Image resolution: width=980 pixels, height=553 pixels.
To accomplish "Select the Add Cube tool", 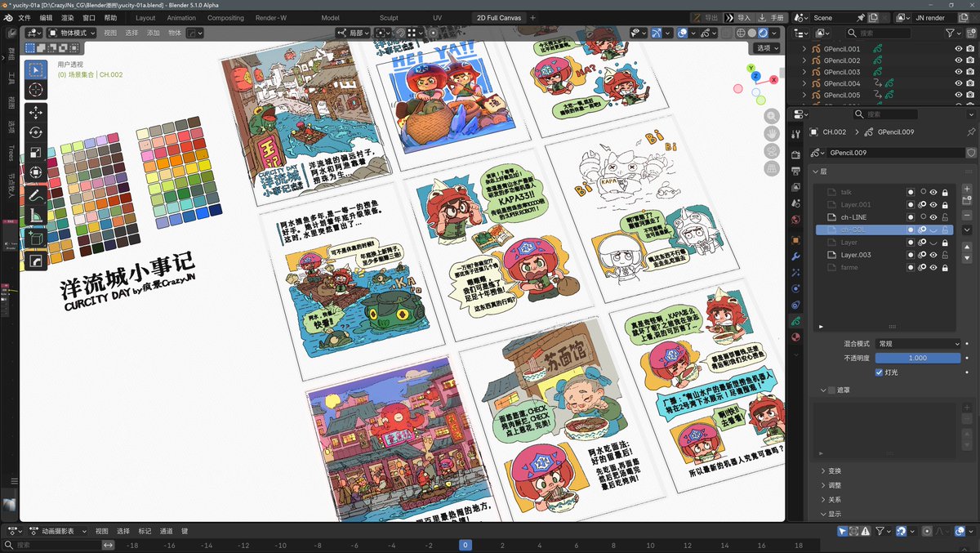I will 37,238.
